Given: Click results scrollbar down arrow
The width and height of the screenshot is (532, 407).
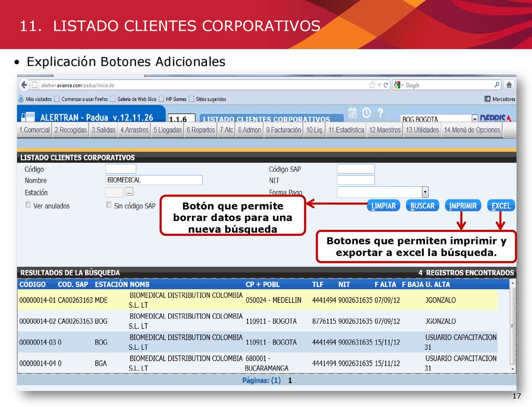Looking at the screenshot, I should pos(513,369).
